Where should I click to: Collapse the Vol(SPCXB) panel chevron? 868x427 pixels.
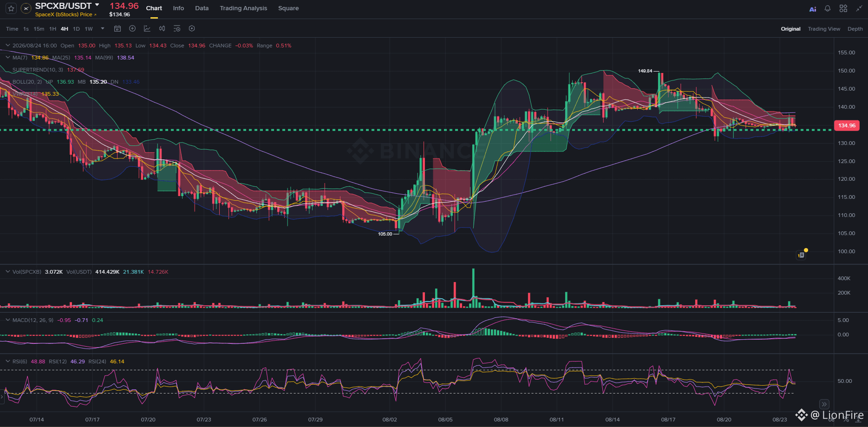click(x=7, y=272)
